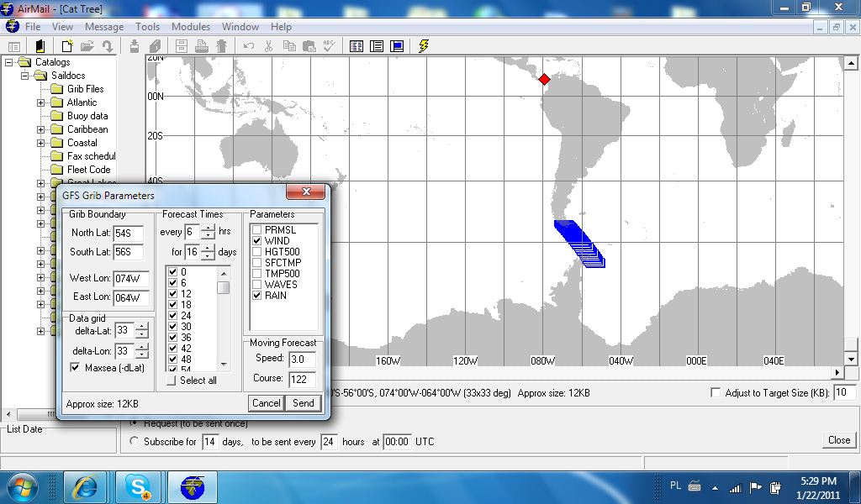Click the leftmost folder-list pane toolbar icon

click(14, 46)
